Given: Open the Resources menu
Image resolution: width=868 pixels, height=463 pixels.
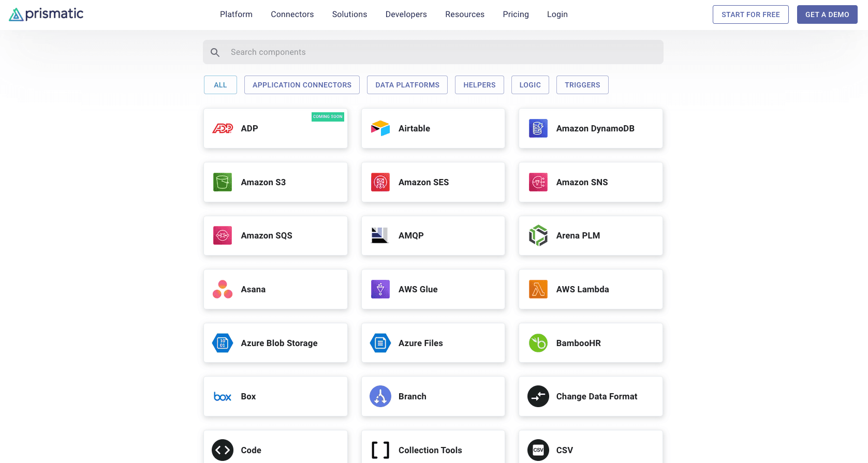Looking at the screenshot, I should point(465,14).
